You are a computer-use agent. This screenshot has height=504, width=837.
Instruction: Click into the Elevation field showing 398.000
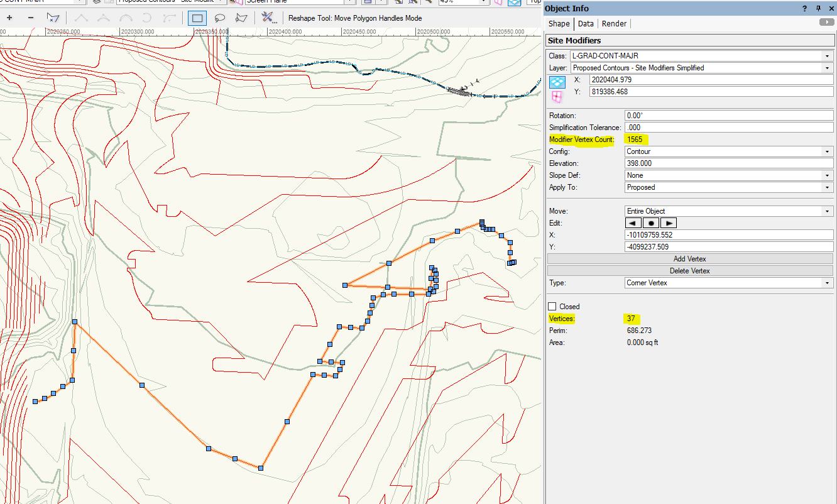tap(728, 163)
